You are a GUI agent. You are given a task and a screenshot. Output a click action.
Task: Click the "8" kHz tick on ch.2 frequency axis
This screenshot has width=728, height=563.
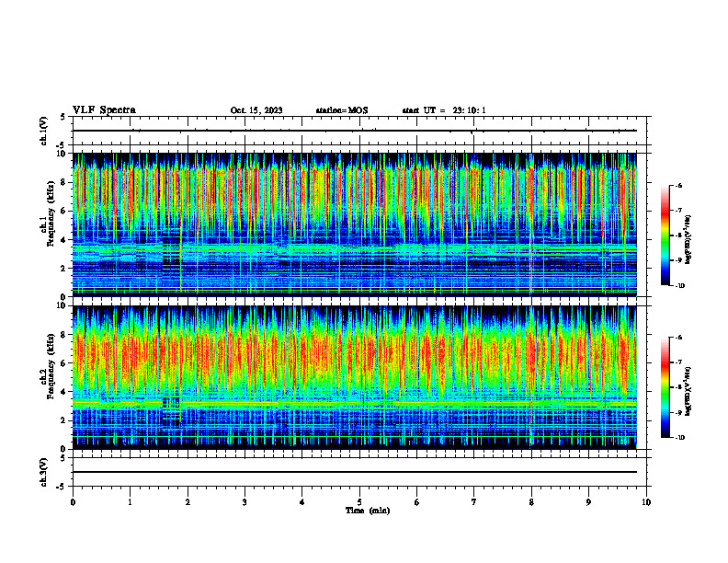tap(64, 335)
